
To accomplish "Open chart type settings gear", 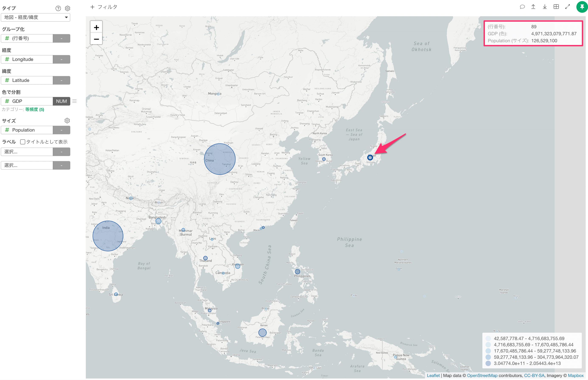I will tap(67, 8).
